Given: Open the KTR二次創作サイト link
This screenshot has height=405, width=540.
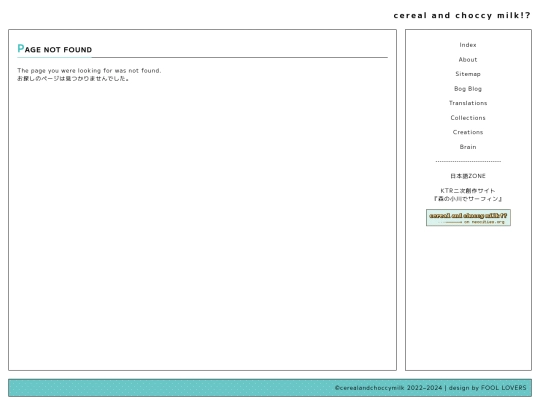Looking at the screenshot, I should pyautogui.click(x=468, y=195).
